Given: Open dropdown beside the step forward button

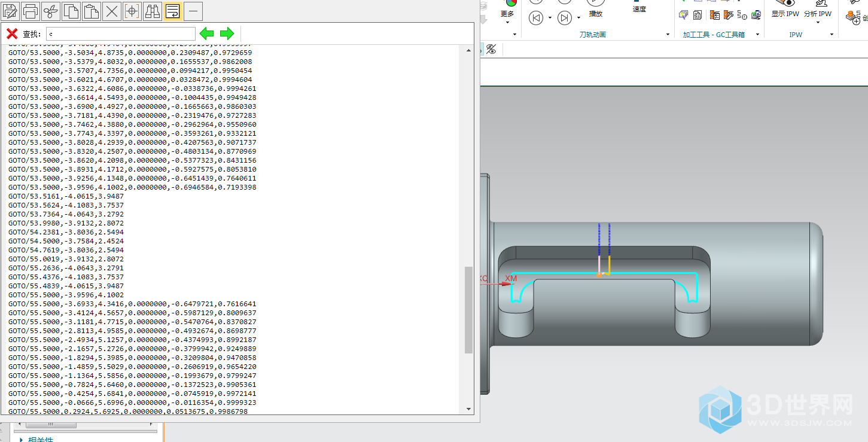Looking at the screenshot, I should pyautogui.click(x=578, y=18).
